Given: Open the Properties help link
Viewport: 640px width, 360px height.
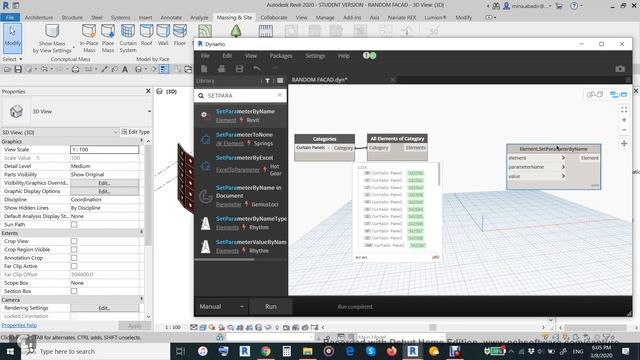Looking at the screenshot, I should click(x=19, y=325).
